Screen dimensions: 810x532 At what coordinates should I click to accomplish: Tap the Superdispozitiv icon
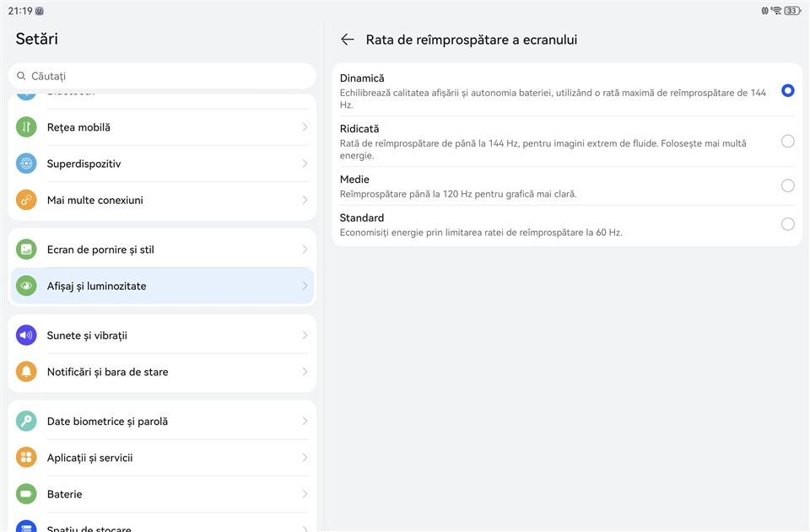(x=26, y=164)
